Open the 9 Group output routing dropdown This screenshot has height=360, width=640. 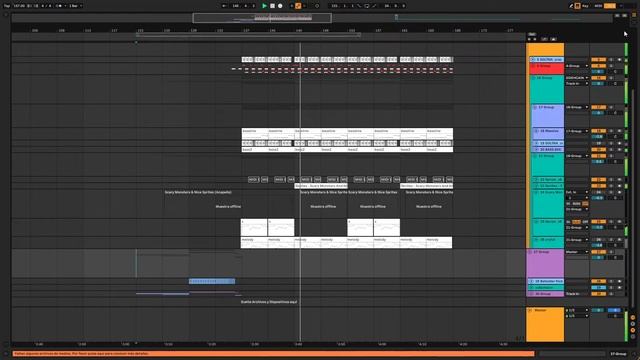pos(577,66)
